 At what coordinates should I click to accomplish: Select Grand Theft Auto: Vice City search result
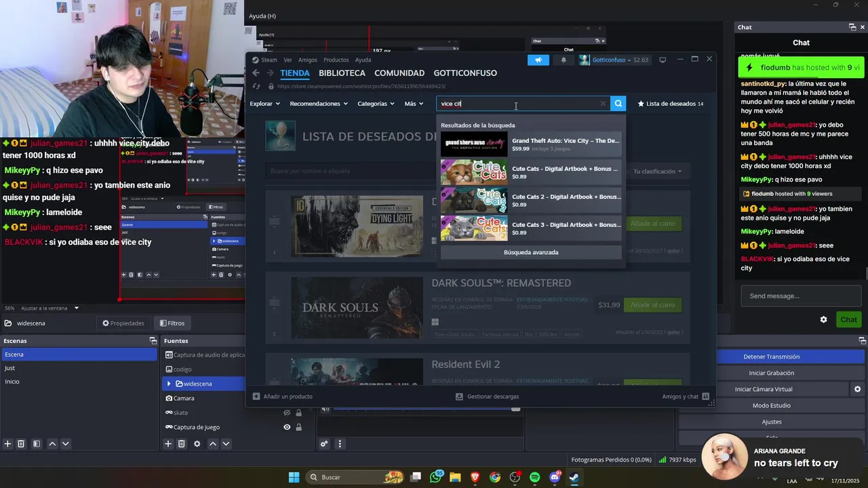[x=531, y=144]
